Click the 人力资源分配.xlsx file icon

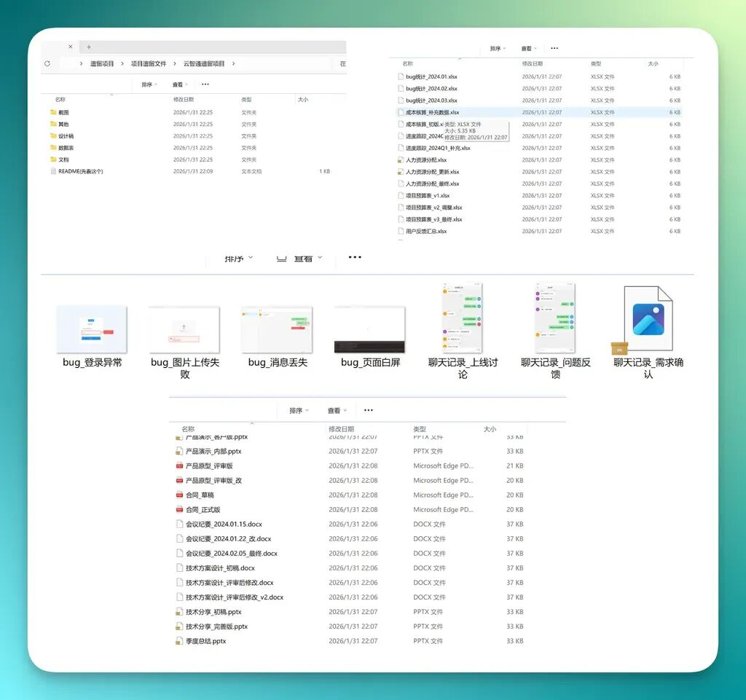400,160
